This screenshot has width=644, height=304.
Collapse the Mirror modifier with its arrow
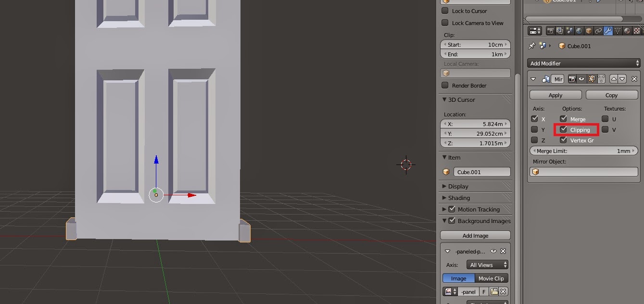pos(533,79)
